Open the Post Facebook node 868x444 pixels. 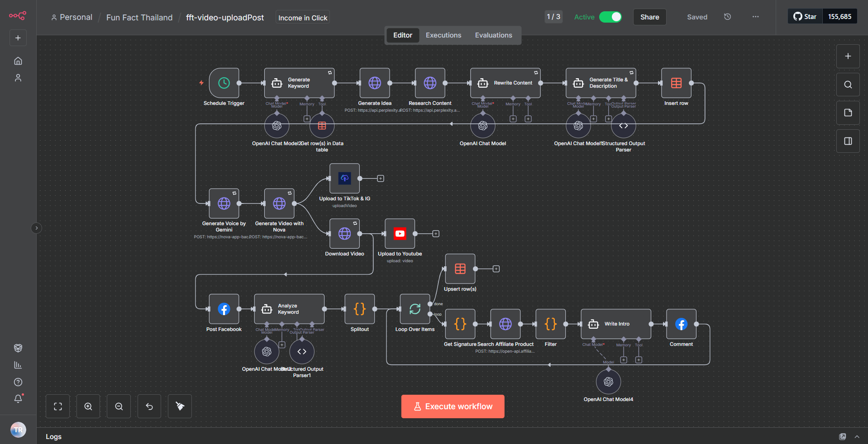coord(224,309)
